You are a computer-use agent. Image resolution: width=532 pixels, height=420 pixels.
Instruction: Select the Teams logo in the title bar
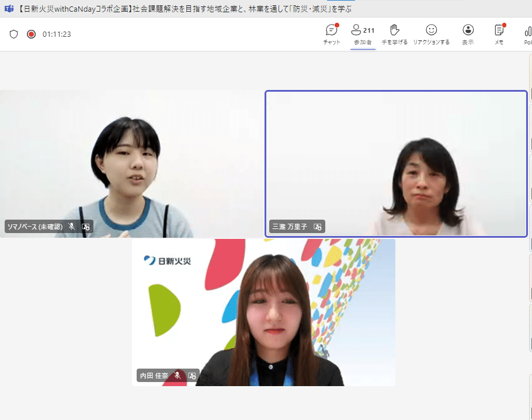(x=8, y=8)
